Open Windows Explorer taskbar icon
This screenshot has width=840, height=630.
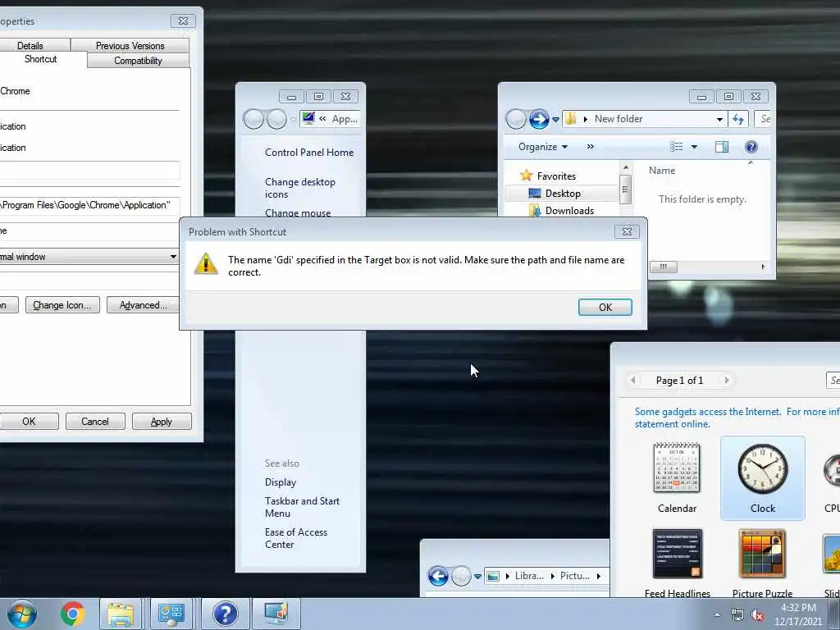click(x=121, y=614)
